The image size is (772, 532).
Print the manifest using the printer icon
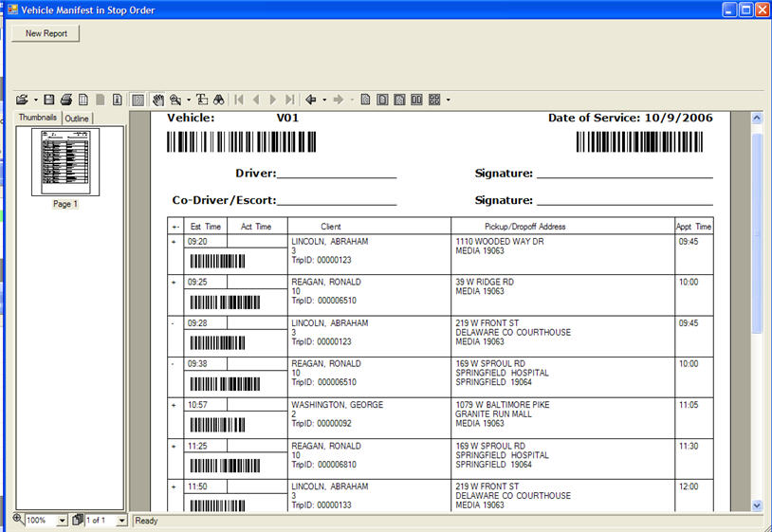point(66,100)
